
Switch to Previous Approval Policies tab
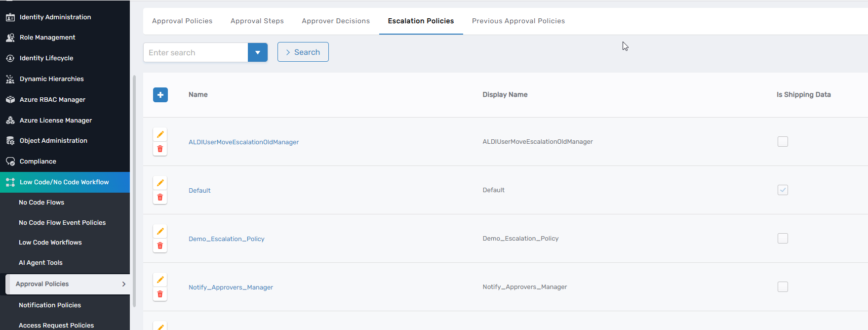pyautogui.click(x=518, y=21)
